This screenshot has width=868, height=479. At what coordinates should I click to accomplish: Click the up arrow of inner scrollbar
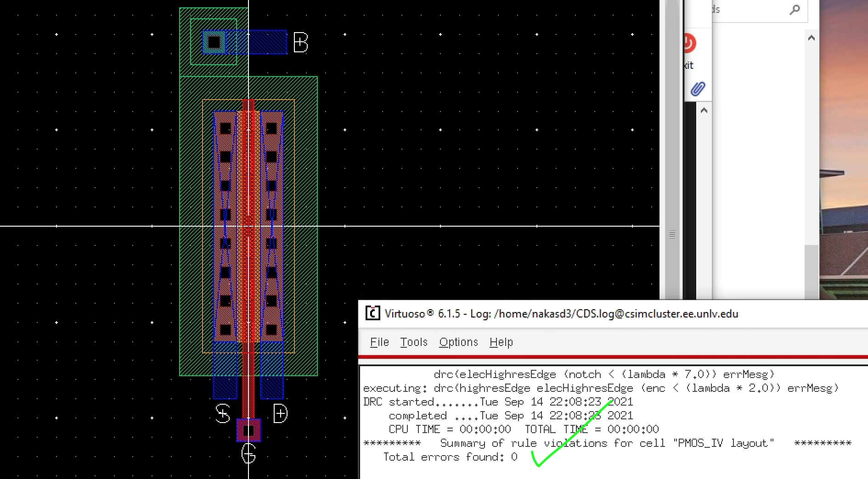(x=704, y=111)
